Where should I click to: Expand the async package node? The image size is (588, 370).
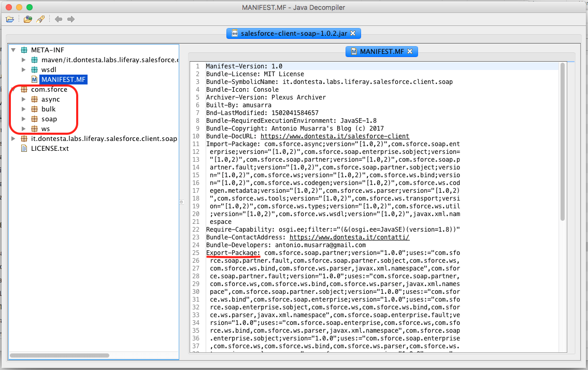point(24,99)
